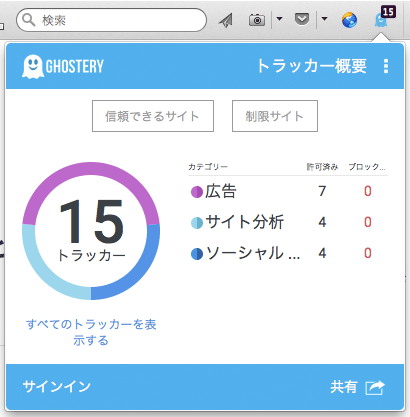Click allowed count 7 for 広告

point(322,191)
